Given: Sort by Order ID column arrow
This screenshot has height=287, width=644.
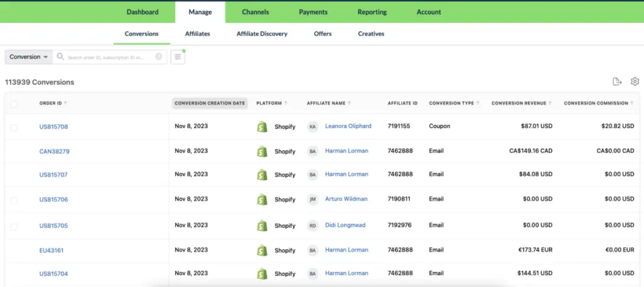Looking at the screenshot, I should point(65,104).
